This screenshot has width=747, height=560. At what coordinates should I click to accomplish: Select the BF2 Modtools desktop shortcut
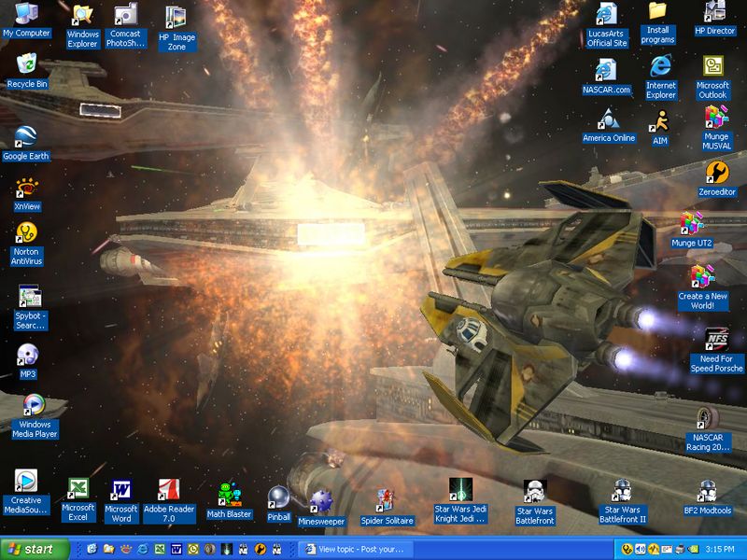coord(708,497)
